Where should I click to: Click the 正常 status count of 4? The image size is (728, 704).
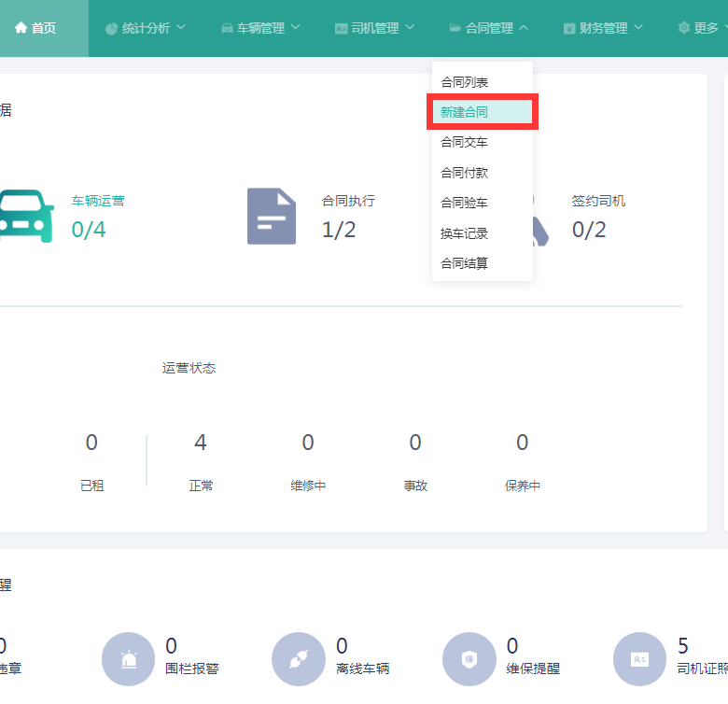(201, 443)
